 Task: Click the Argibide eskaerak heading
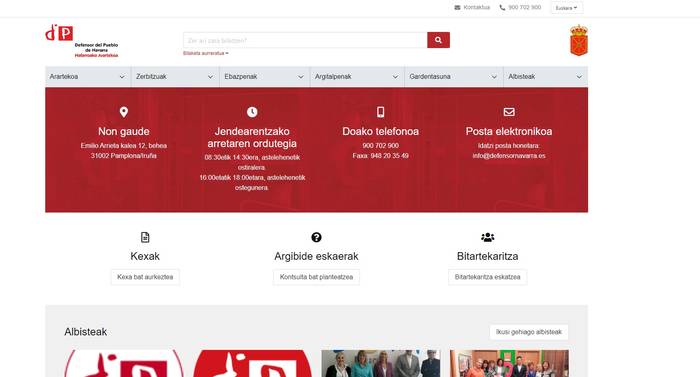coord(317,256)
